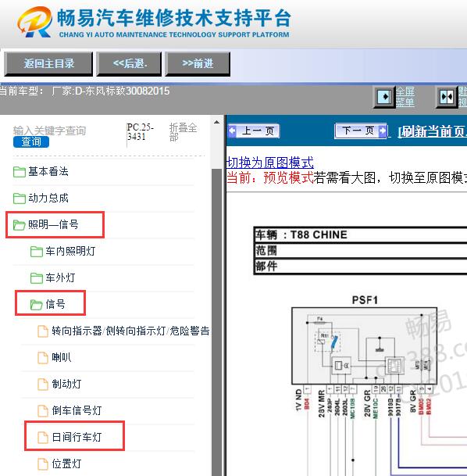This screenshot has width=467, height=476.
Task: Click the 当前车型 manufacturer text
Action: 84,91
